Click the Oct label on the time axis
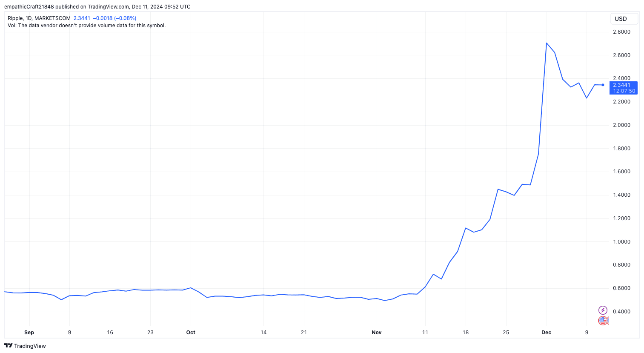Viewport: 644px width, 353px height. tap(191, 333)
